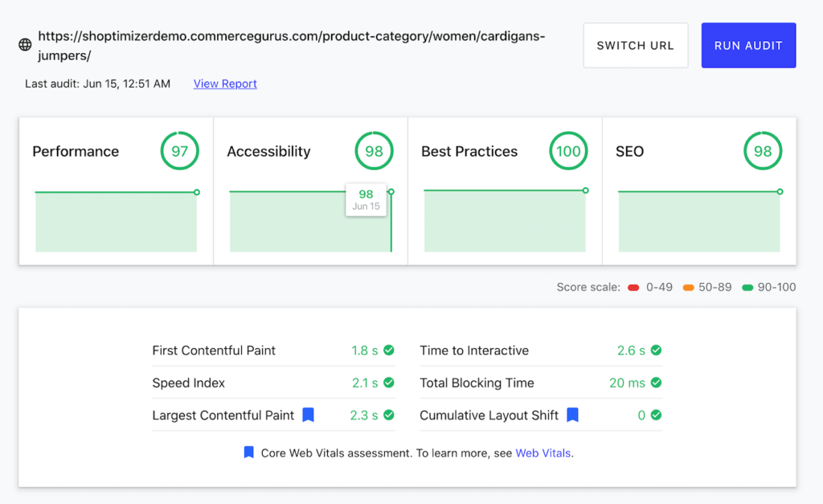Click the 98 Jun 15 tooltip on the Accessibility chart
Viewport: 823px width, 504px height.
(366, 199)
